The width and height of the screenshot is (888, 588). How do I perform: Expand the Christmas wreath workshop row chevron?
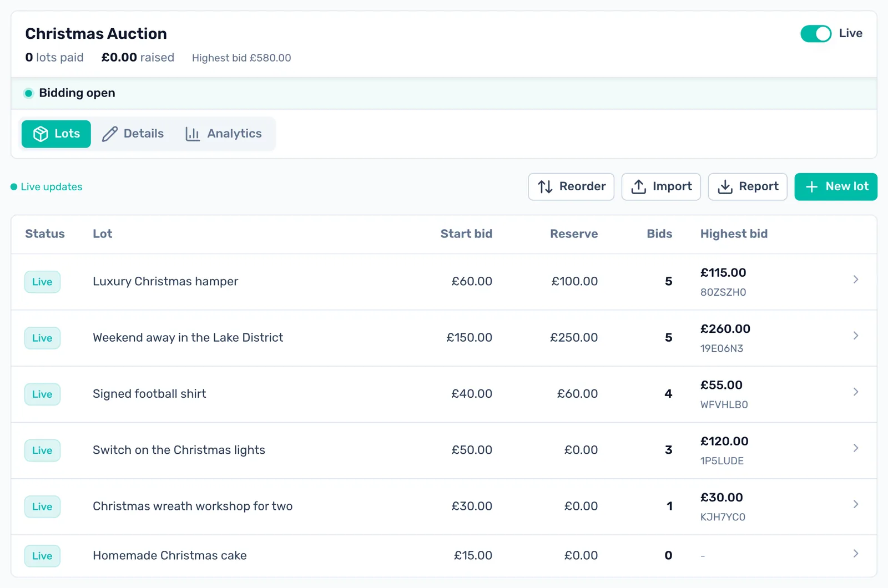[856, 504]
